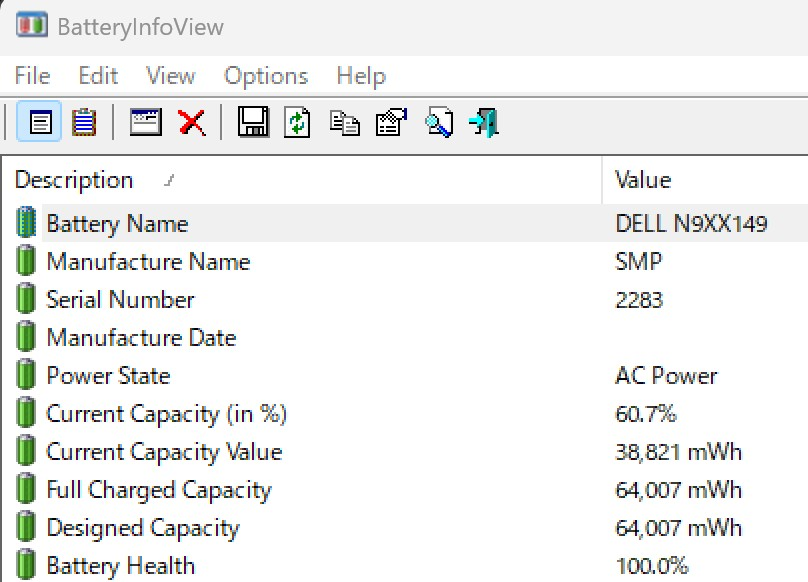Viewport: 808px width, 582px height.
Task: Click the 38,821 mWh value
Action: pyautogui.click(x=679, y=452)
